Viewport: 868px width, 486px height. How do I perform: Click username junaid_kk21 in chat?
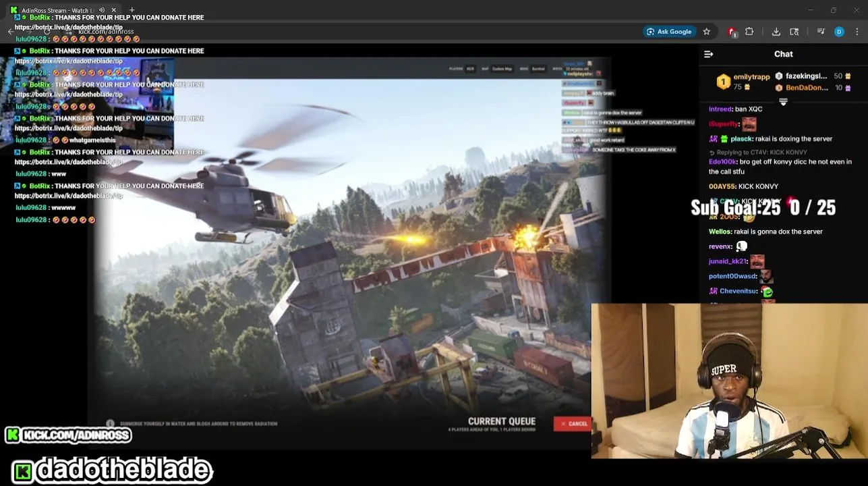pyautogui.click(x=728, y=261)
